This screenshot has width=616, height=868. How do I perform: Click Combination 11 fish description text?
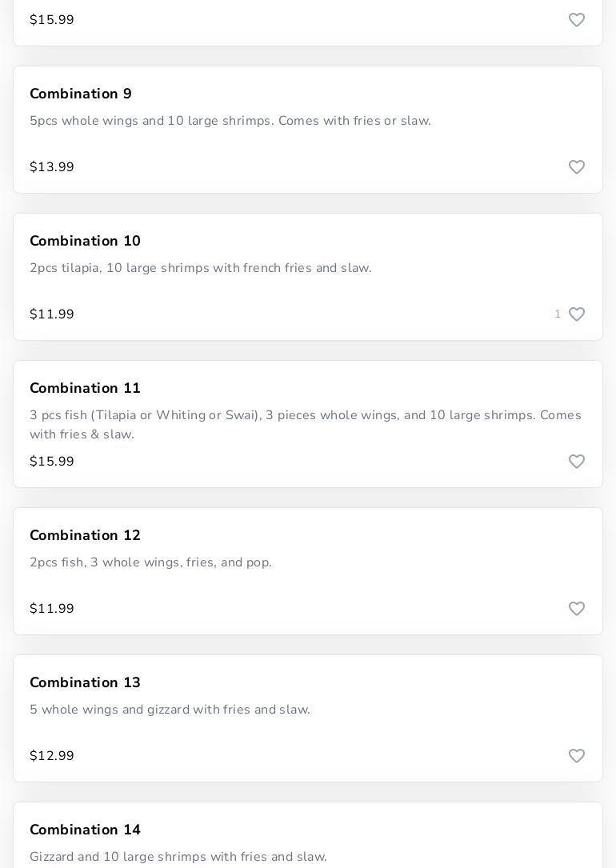click(x=305, y=425)
